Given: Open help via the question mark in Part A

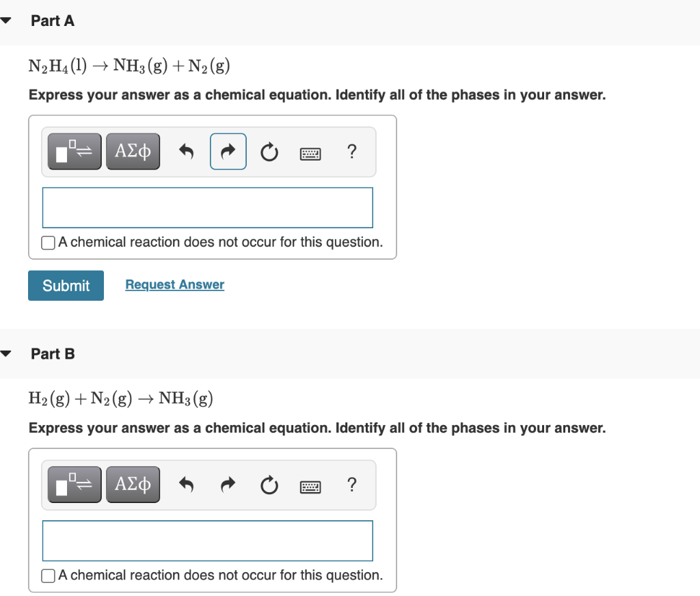Looking at the screenshot, I should click(x=351, y=152).
